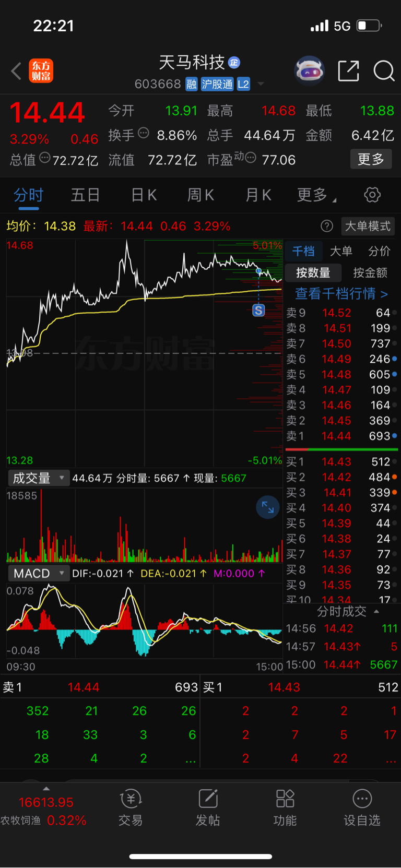Tap the 均价 14.38 label
The width and height of the screenshot is (401, 868).
(x=41, y=226)
